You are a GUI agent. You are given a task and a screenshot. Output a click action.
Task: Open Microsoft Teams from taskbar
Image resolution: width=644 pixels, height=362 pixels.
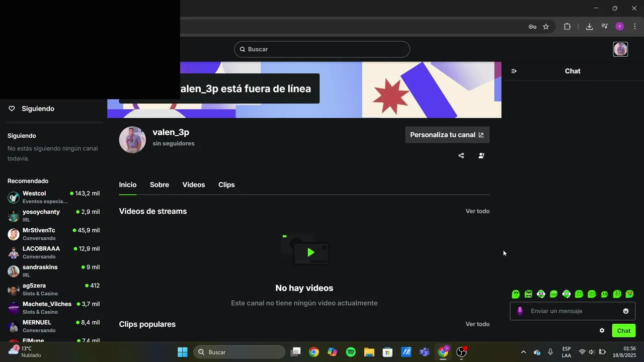coord(425,352)
